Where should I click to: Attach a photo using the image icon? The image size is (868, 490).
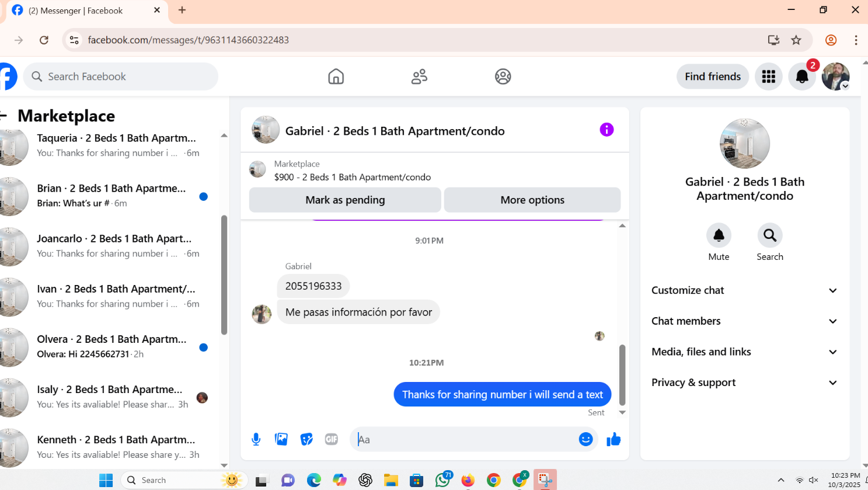281,439
